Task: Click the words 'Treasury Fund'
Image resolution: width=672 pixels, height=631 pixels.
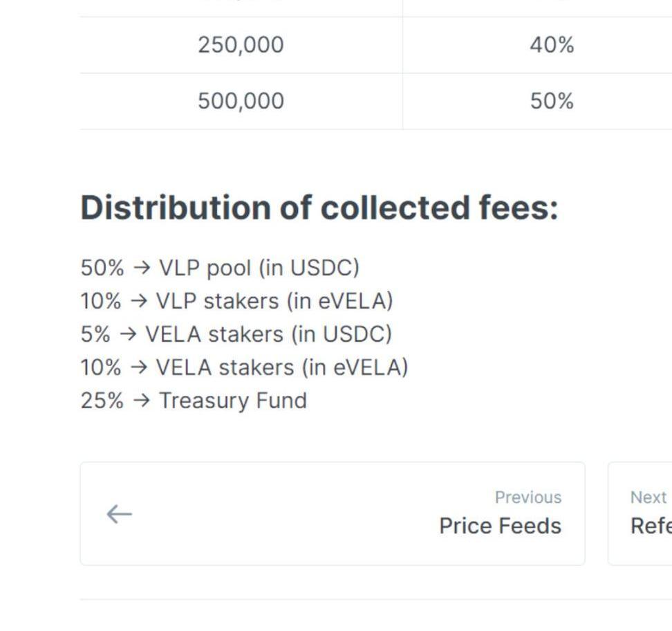Action: 233,401
